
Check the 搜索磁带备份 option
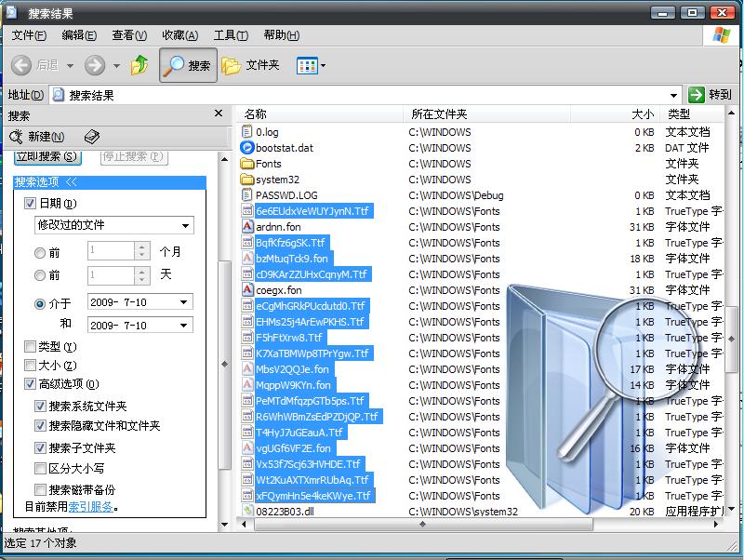point(40,489)
